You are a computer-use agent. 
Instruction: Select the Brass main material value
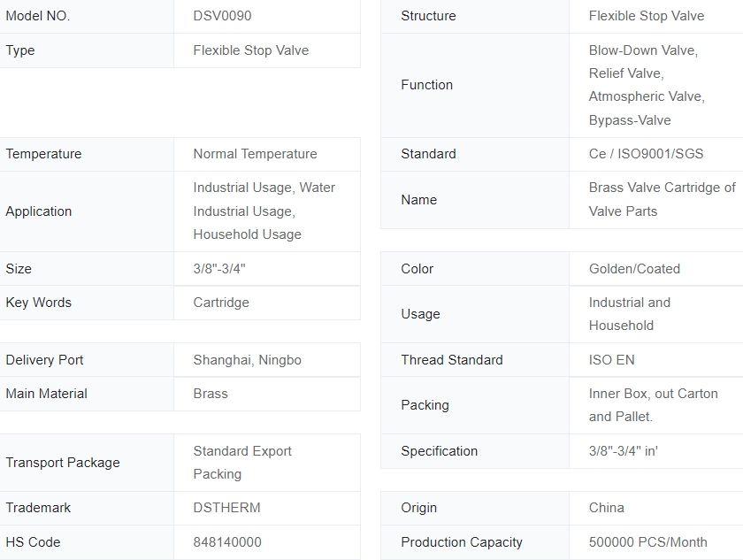point(211,394)
